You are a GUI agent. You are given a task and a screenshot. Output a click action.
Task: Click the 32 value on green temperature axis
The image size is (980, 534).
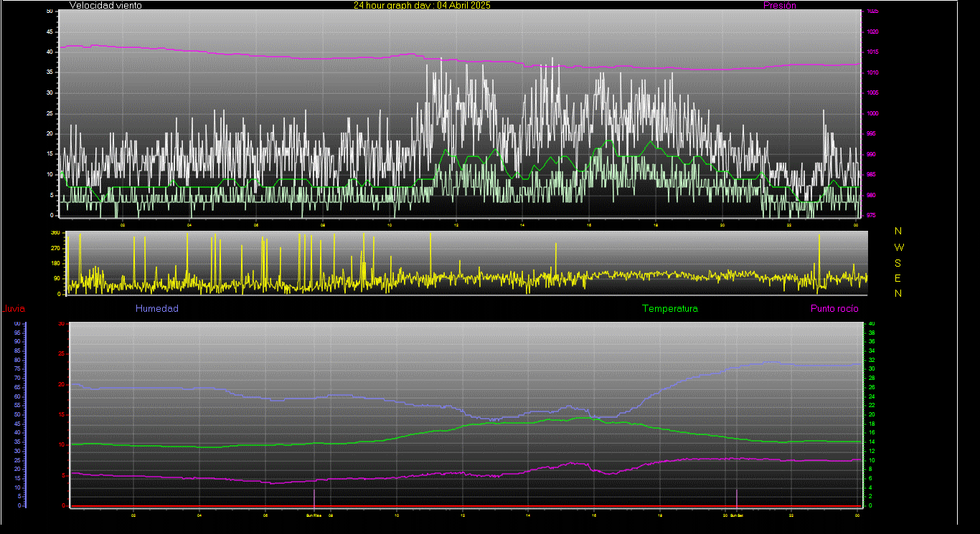point(872,361)
